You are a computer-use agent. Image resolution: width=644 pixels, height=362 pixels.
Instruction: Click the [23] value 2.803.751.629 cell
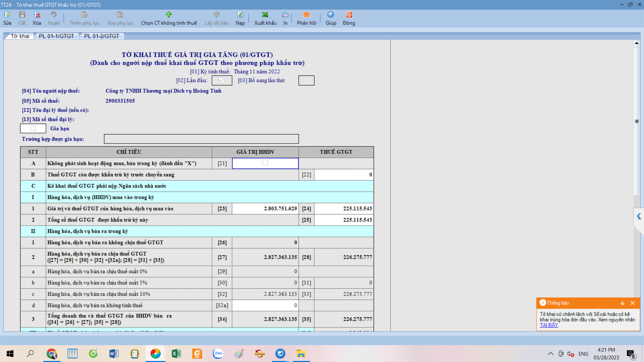(x=265, y=208)
